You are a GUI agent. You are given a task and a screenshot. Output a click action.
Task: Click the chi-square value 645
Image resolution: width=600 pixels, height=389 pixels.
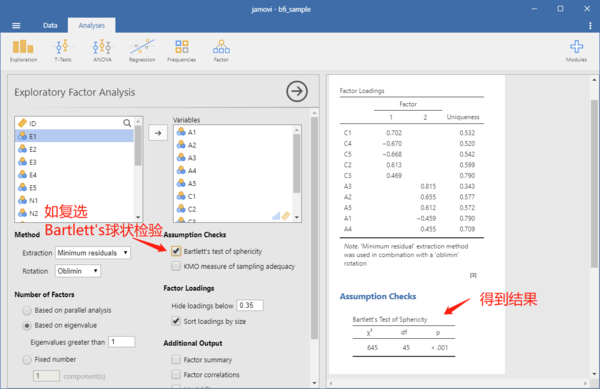tap(372, 347)
